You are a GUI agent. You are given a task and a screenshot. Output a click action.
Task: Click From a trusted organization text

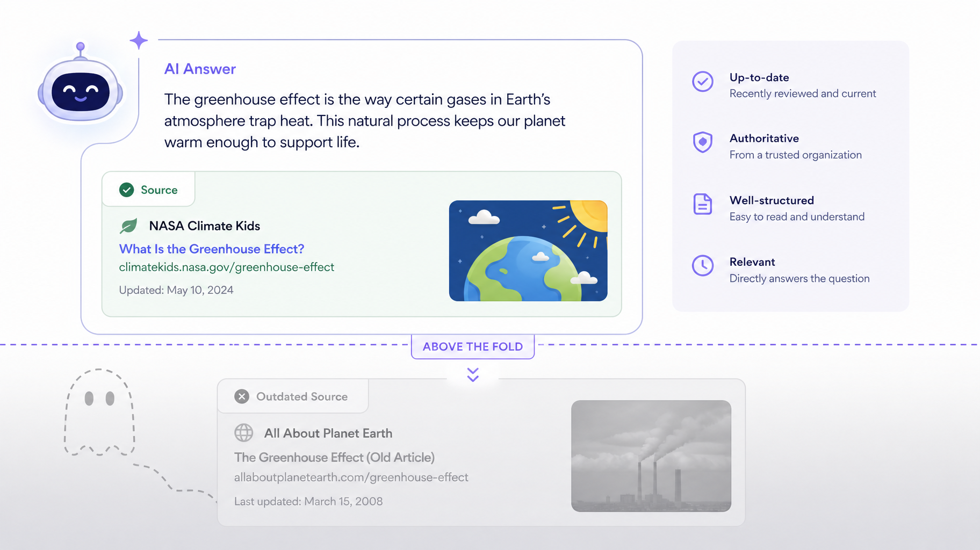point(796,155)
